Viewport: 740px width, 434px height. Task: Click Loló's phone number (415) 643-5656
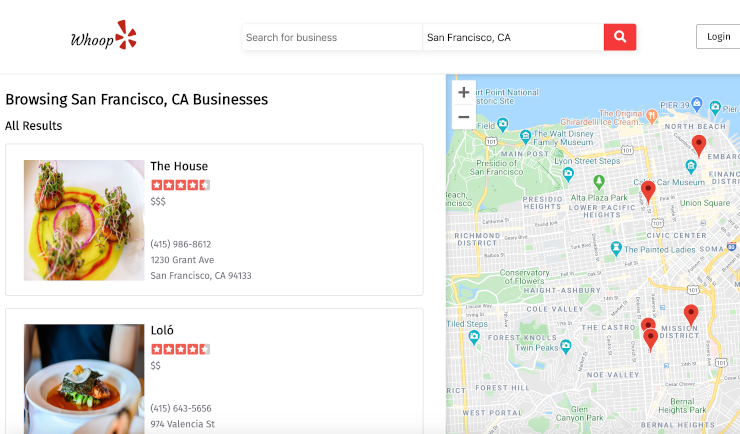coord(181,409)
